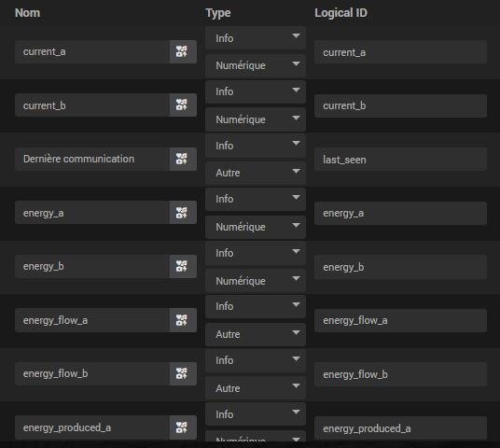Click the energy_b name input field
This screenshot has height=448, width=500.
92,266
